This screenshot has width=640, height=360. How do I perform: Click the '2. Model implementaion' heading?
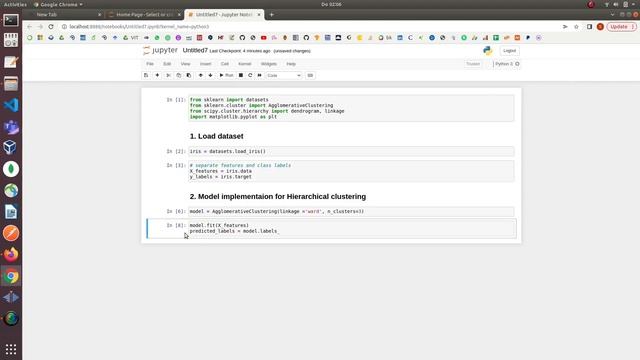tap(278, 197)
